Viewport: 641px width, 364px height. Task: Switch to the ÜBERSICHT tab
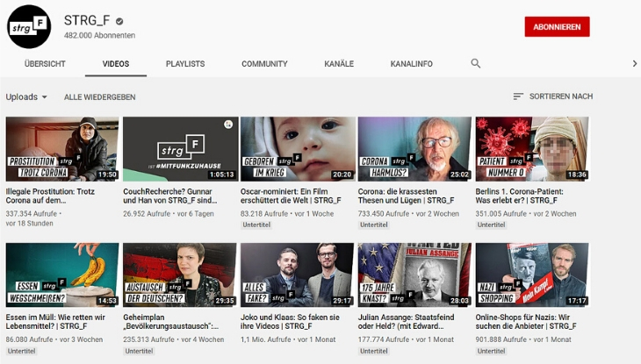pos(45,64)
